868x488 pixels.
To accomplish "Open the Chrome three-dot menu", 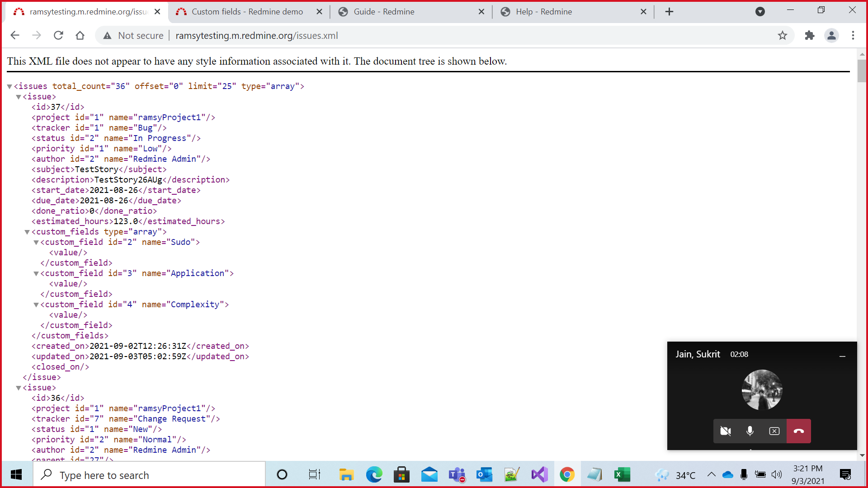I will [x=853, y=35].
